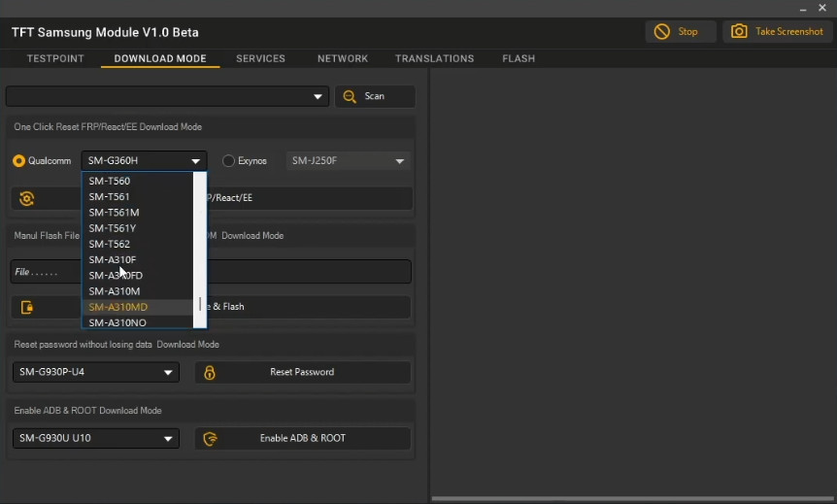Click the Reset Password button
This screenshot has height=504, width=837.
303,372
